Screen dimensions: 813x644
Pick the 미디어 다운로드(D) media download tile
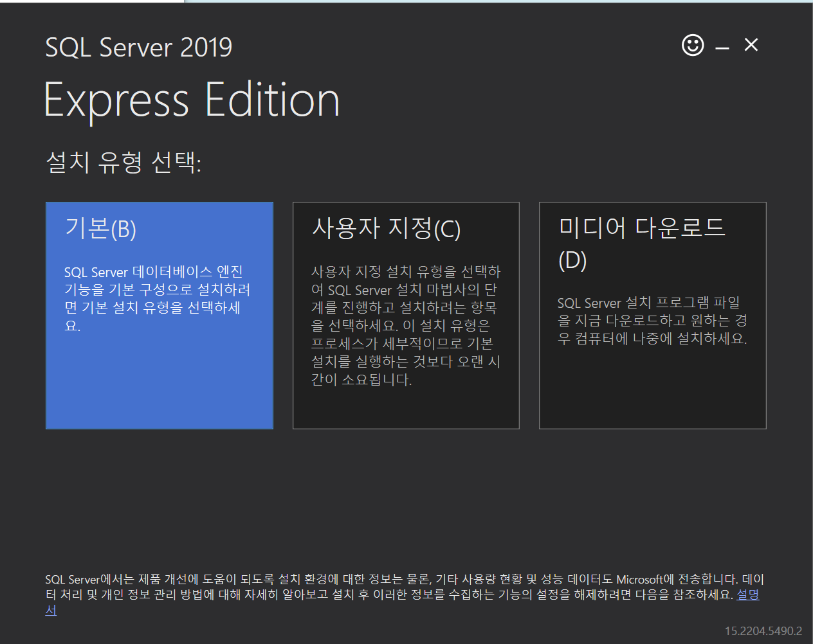point(653,316)
